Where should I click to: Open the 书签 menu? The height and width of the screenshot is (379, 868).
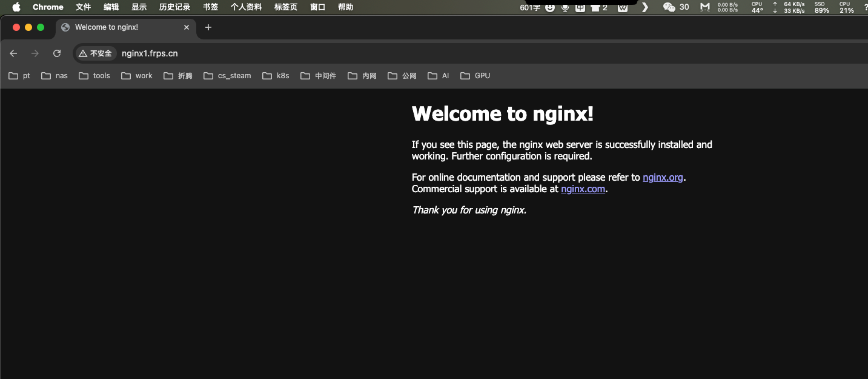[x=210, y=7]
